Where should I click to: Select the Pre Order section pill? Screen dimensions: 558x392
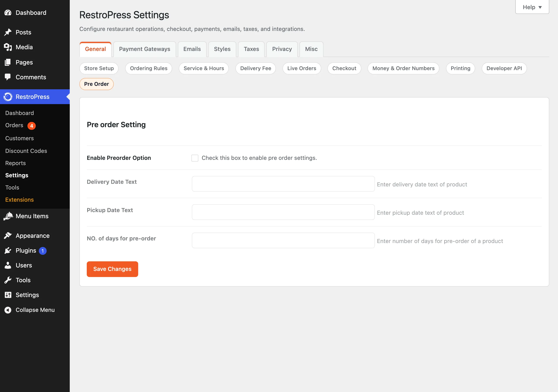[x=97, y=84]
